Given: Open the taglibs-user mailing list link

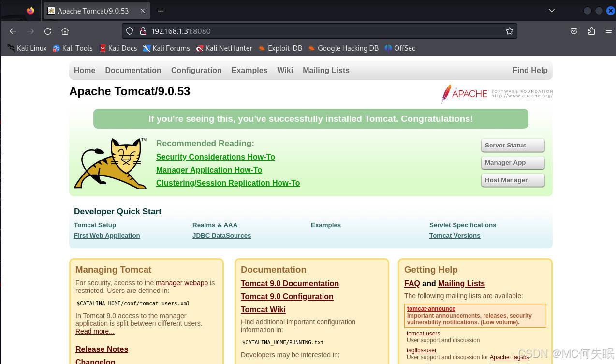Looking at the screenshot, I should [422, 350].
